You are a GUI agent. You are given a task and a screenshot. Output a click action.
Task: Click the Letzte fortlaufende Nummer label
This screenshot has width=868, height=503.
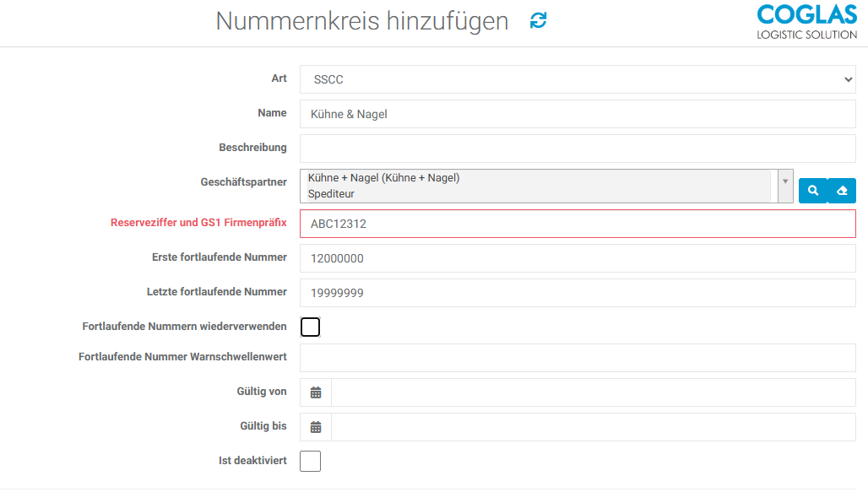click(x=216, y=292)
